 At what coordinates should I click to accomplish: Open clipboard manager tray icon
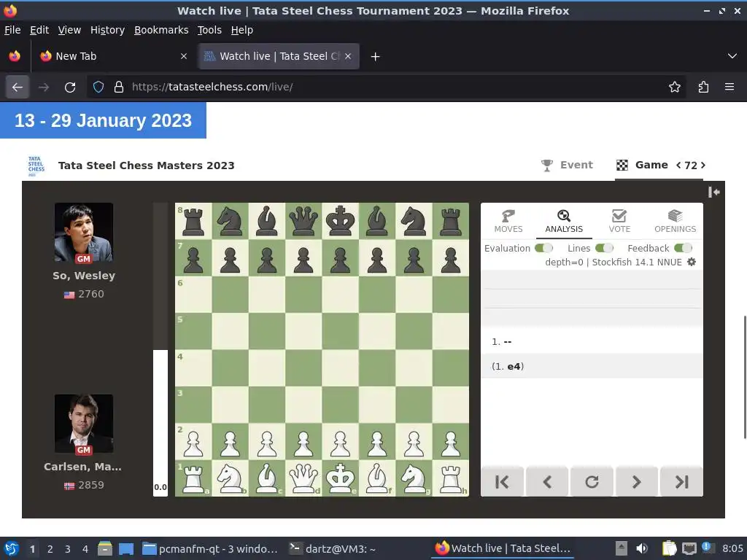[669, 548]
